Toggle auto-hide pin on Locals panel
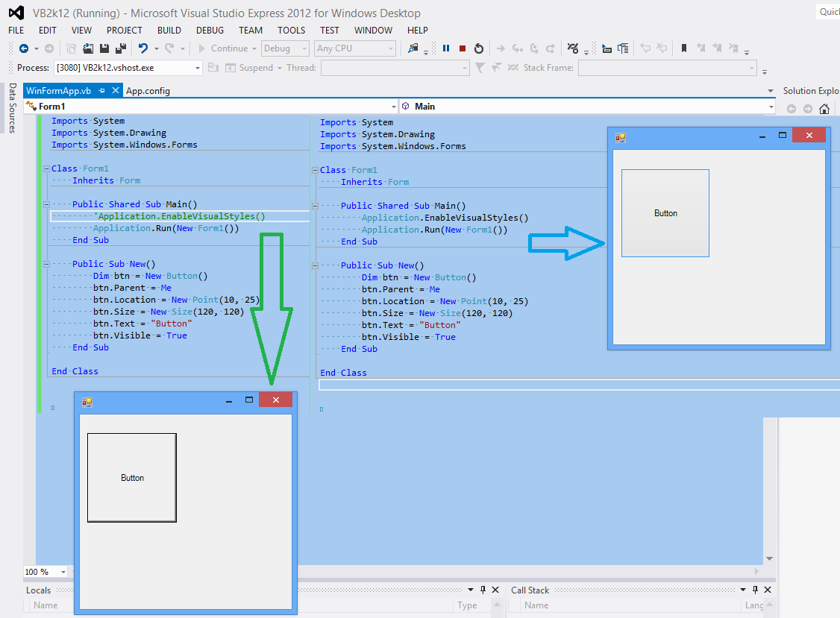 tap(483, 590)
